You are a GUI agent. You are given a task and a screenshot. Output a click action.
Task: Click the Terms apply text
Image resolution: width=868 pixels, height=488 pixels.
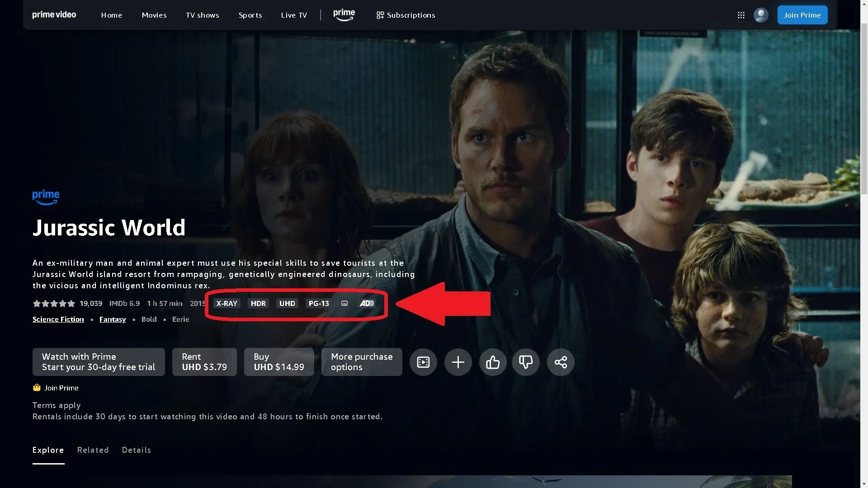[57, 405]
